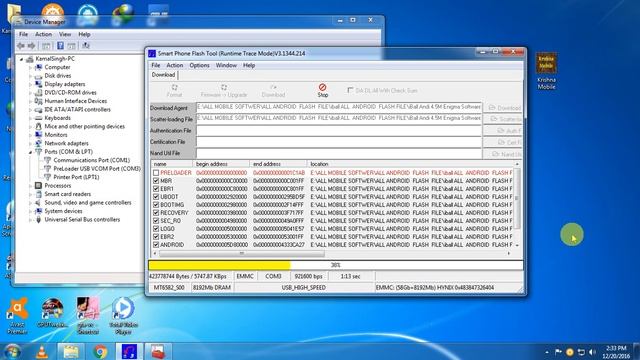640x360 pixels.
Task: Click Device Manager forward arrow icon
Action: tap(31, 46)
